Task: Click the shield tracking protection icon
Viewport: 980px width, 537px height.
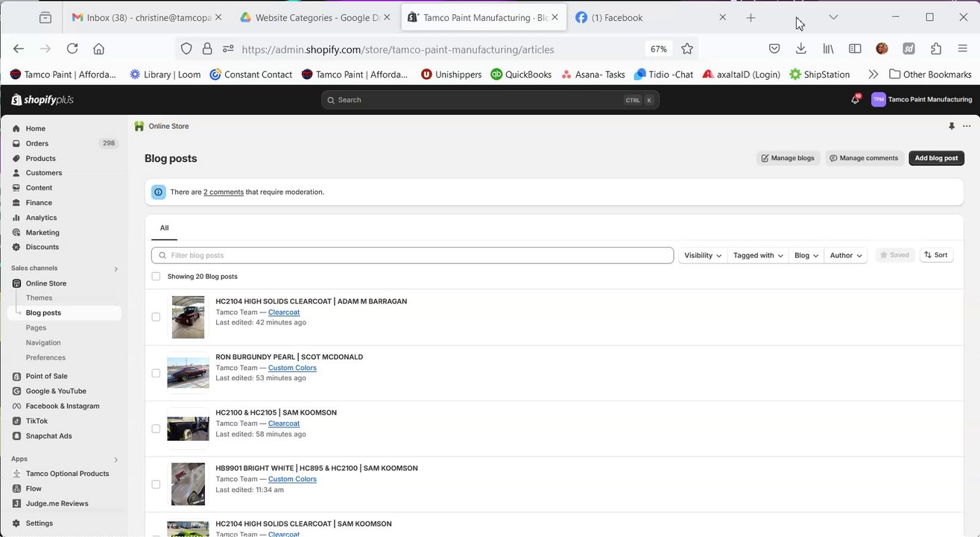Action: (x=186, y=48)
